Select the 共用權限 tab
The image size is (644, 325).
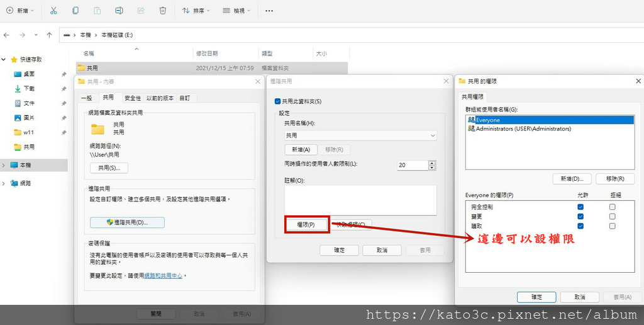pos(472,97)
